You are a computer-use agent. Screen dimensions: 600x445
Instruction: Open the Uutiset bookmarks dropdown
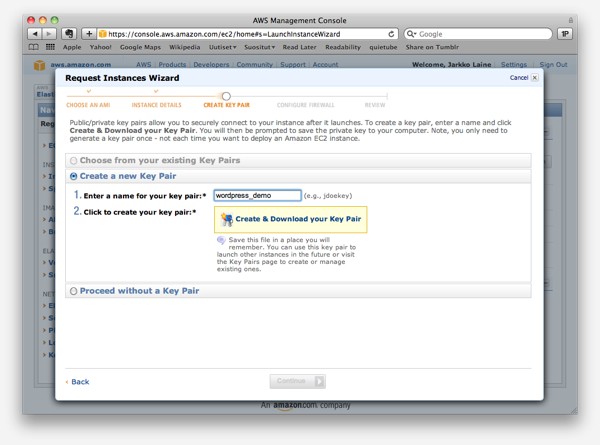(x=222, y=47)
